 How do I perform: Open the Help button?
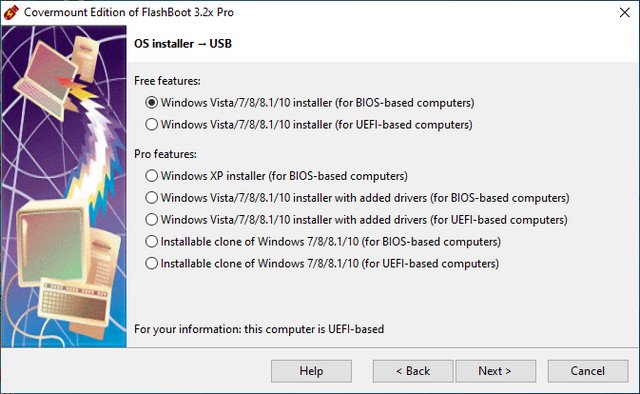click(x=311, y=371)
